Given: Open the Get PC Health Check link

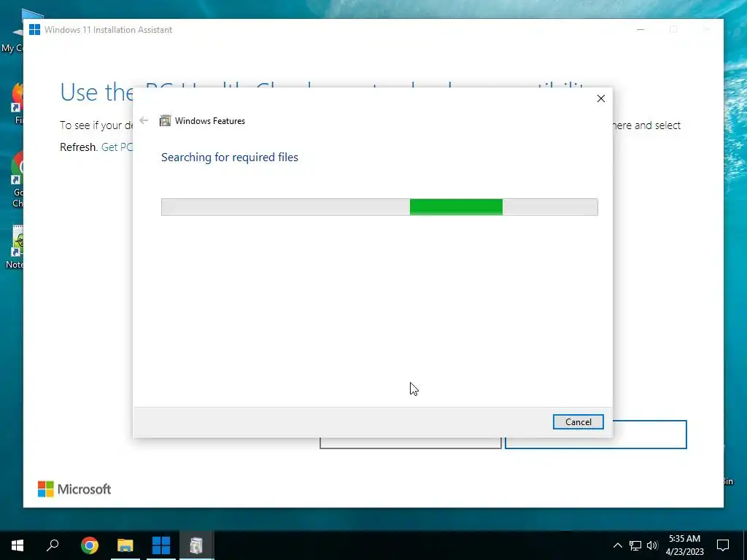Looking at the screenshot, I should (117, 147).
